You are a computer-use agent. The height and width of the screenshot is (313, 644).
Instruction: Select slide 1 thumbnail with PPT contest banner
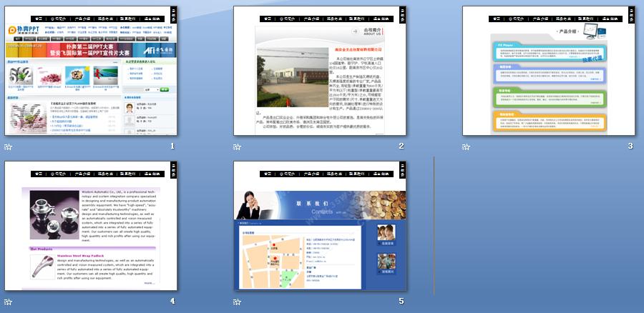coord(91,71)
